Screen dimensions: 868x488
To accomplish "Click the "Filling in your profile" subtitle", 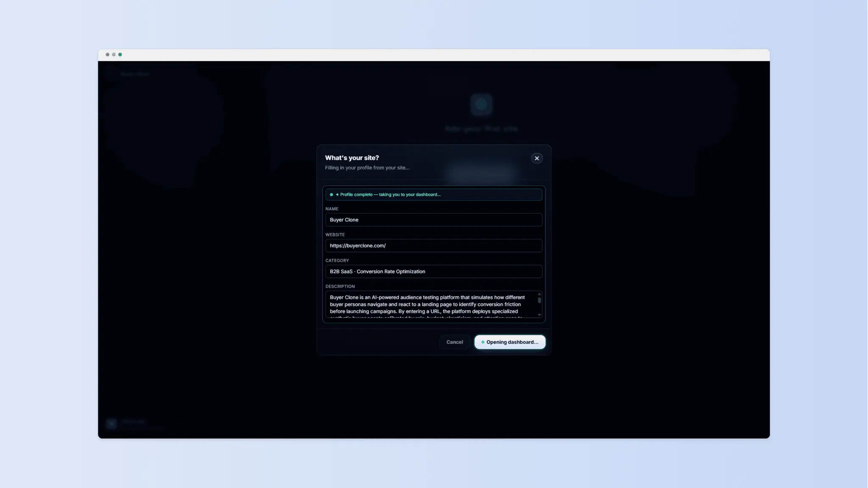I will point(367,168).
